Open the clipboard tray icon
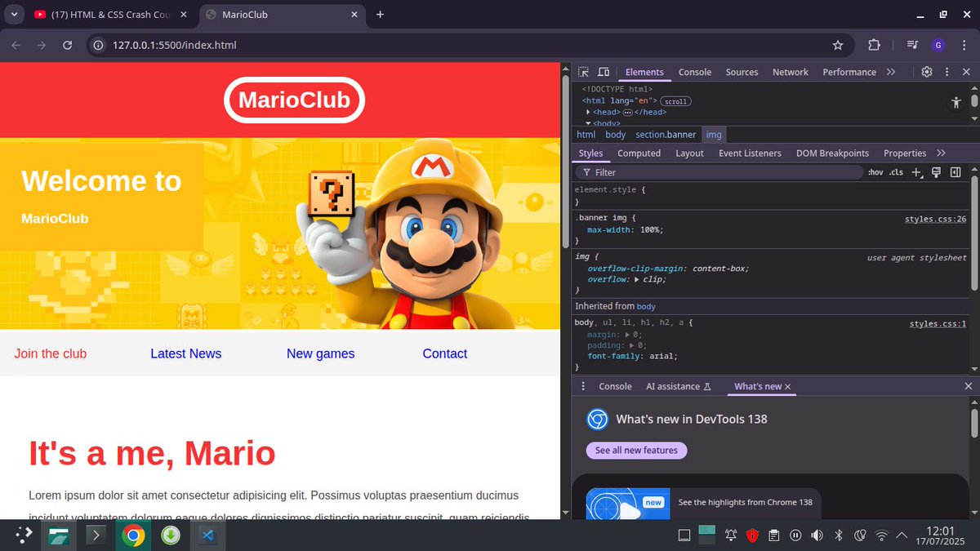The image size is (980, 551). [x=774, y=535]
